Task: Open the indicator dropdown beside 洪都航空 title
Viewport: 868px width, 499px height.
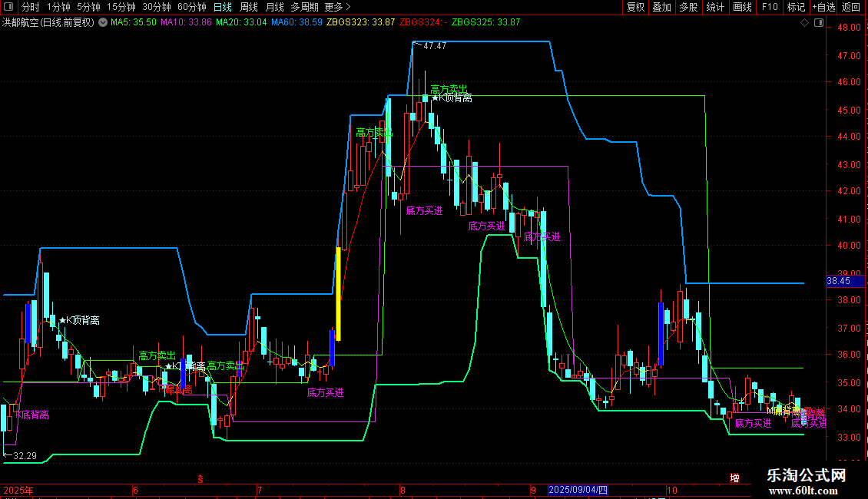Action: [x=103, y=22]
